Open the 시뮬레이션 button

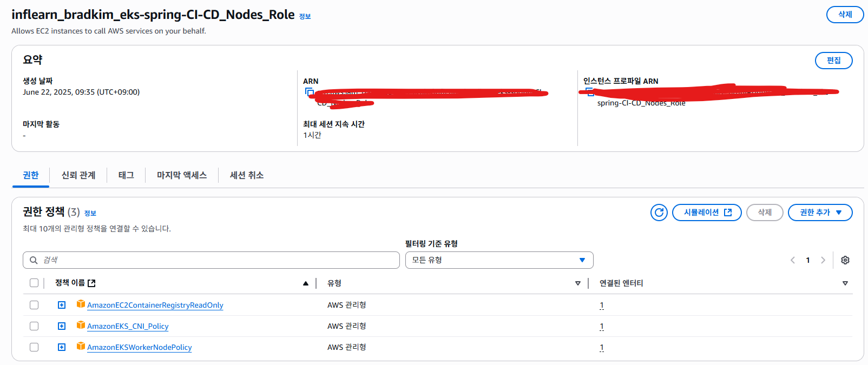(x=707, y=213)
